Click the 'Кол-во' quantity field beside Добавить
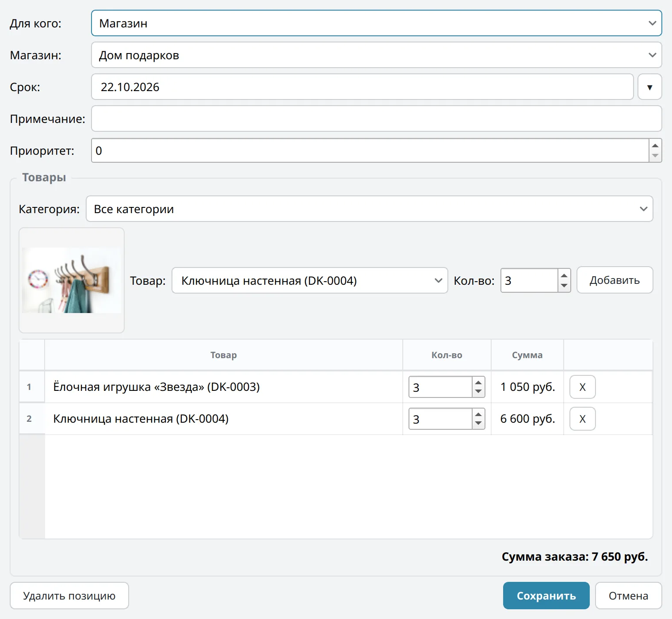This screenshot has width=672, height=619. click(529, 280)
